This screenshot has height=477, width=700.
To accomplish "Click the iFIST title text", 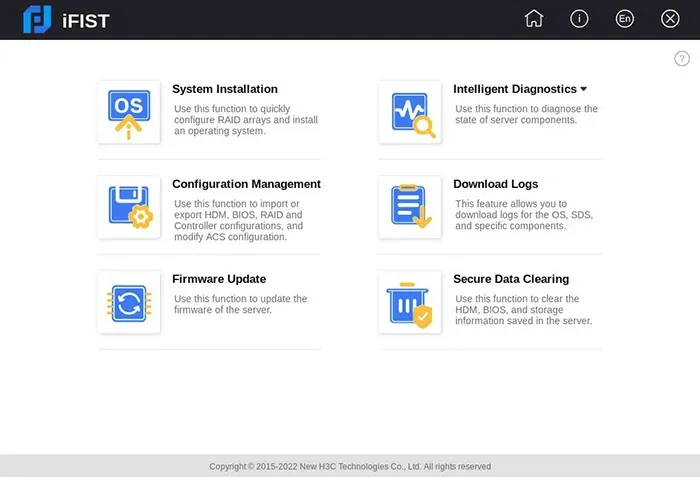I will pos(86,21).
